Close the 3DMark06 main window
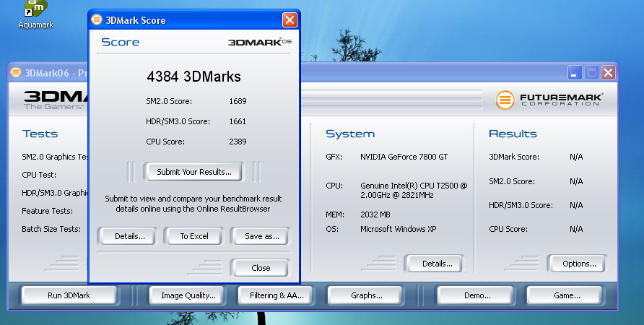This screenshot has height=325, width=644. (x=608, y=73)
